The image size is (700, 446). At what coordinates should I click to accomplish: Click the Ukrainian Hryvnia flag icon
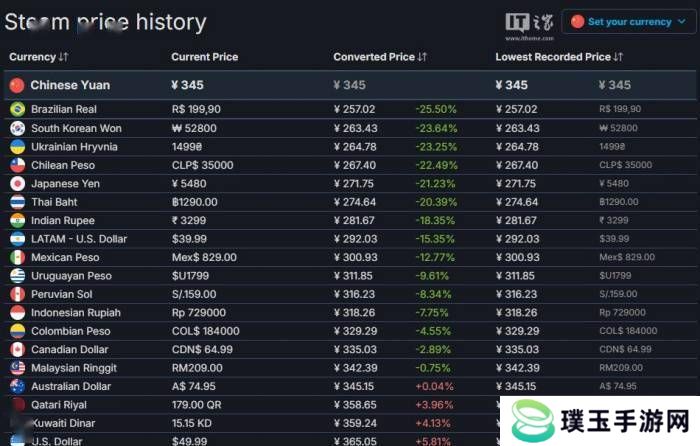pos(17,147)
